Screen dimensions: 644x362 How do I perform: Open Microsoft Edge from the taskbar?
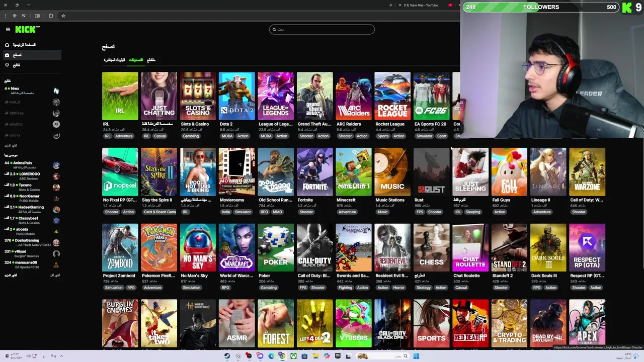click(271, 356)
